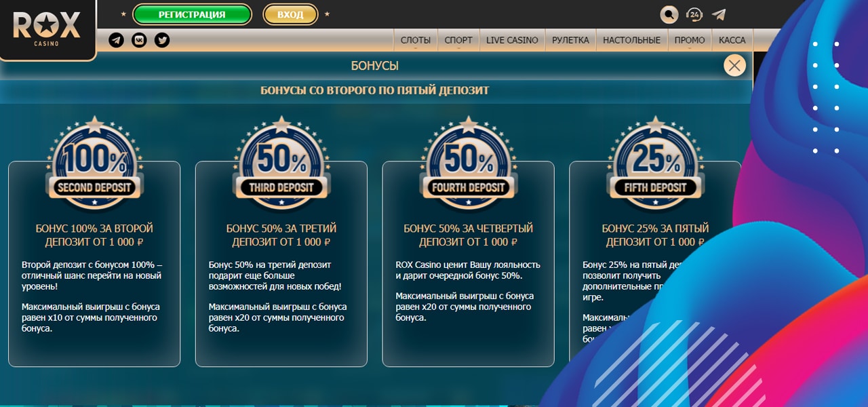Select 'БОНУС 50% ЗА ТРЕТИЙ ДЕПОЗИТ' heading
The height and width of the screenshot is (407, 868).
(x=281, y=235)
